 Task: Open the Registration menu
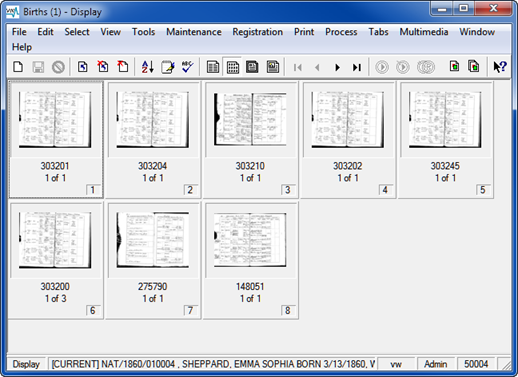click(258, 32)
